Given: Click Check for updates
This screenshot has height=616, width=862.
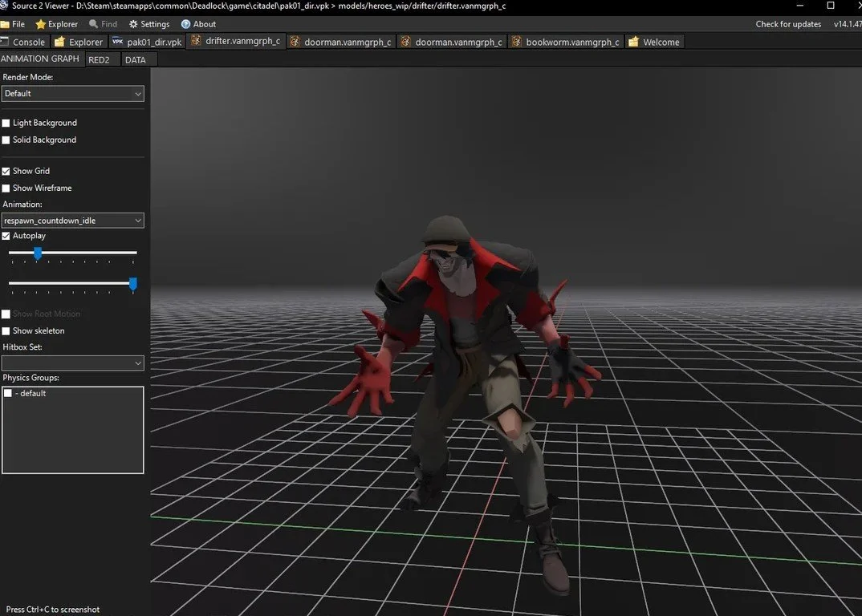Looking at the screenshot, I should [x=788, y=24].
